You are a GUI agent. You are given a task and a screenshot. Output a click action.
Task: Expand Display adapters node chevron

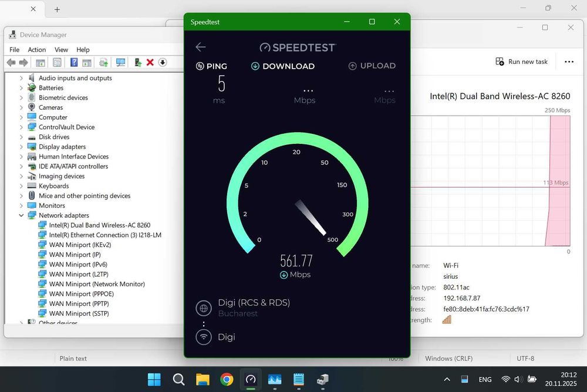21,147
